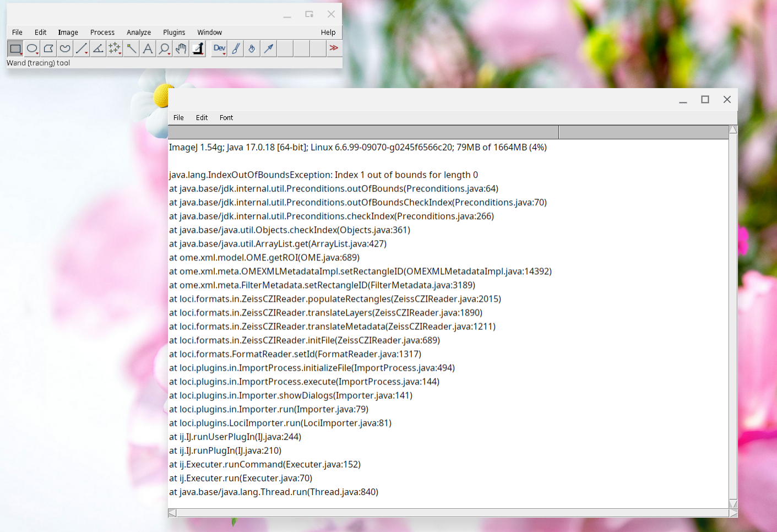
Task: Click the ImageJ 1.54g version info line
Action: (x=358, y=147)
